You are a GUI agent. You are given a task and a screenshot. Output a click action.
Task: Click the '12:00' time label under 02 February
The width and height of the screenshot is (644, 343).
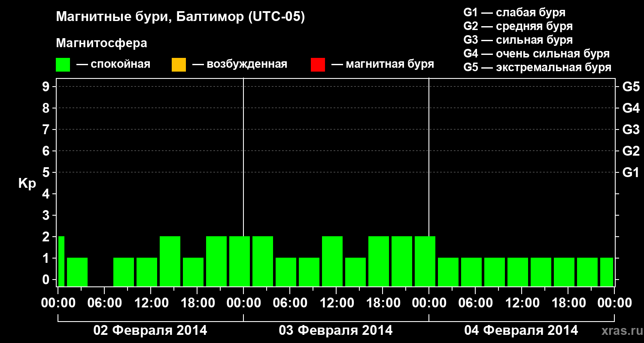(151, 303)
